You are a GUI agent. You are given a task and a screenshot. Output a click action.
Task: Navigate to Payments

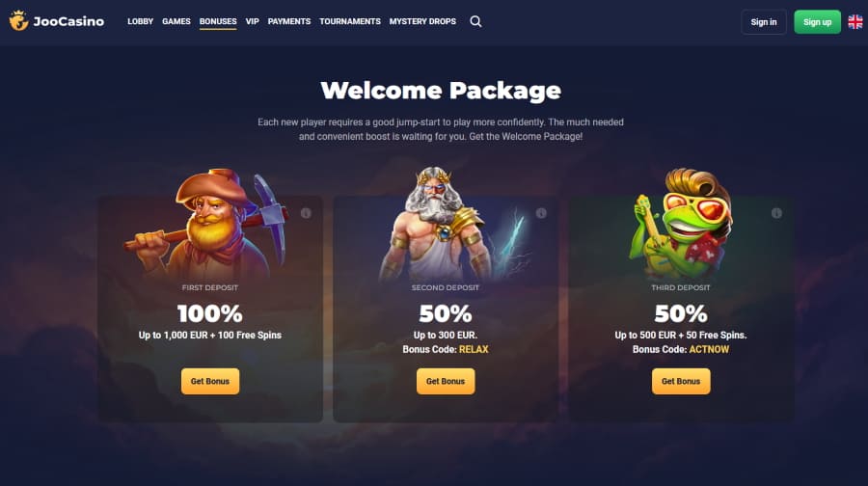[289, 21]
